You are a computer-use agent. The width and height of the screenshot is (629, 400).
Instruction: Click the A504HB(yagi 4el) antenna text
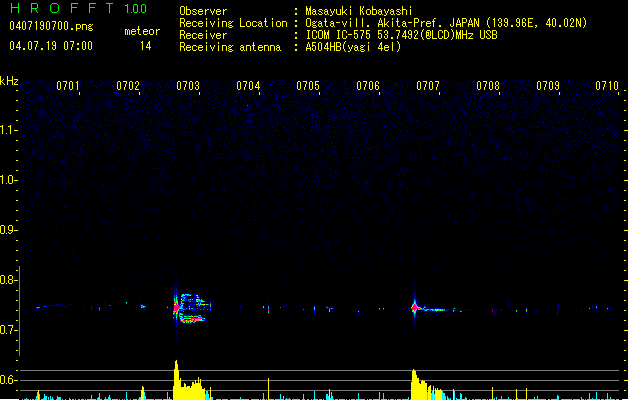coord(353,47)
